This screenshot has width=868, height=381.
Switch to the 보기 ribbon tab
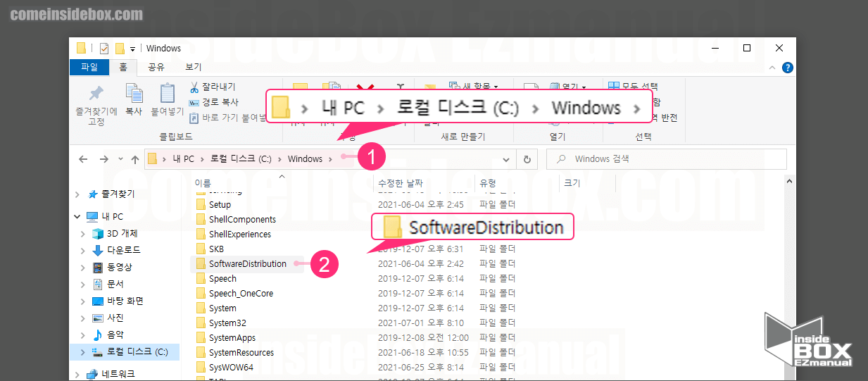tap(194, 68)
